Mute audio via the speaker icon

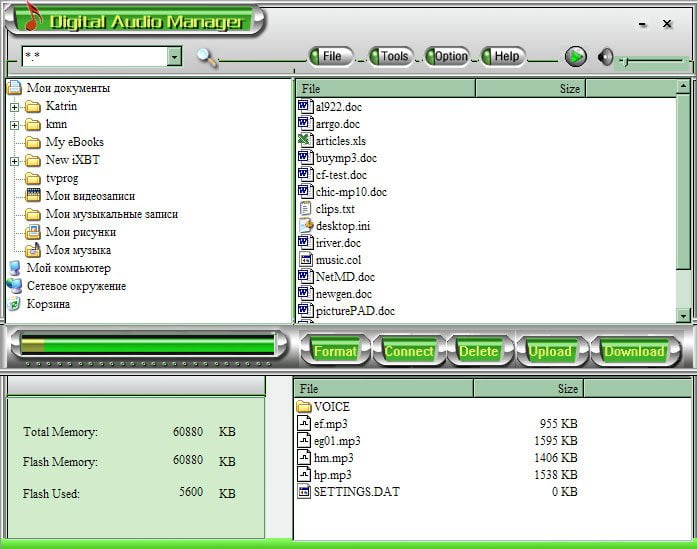click(605, 57)
